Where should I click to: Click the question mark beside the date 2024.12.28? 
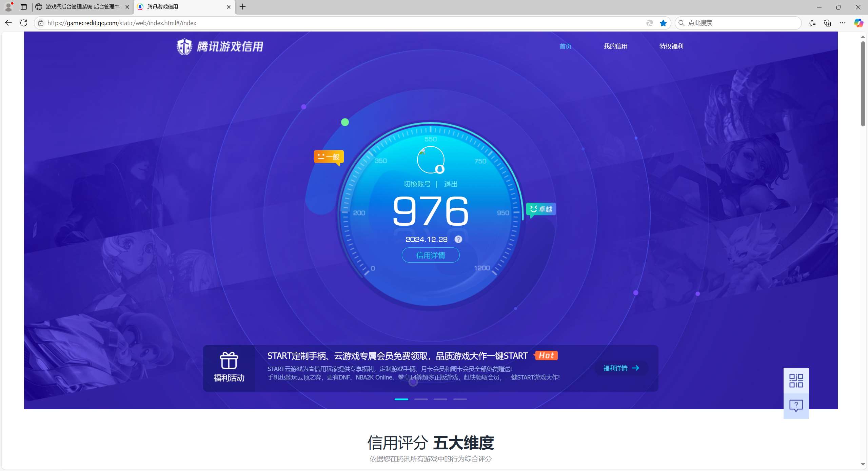[458, 239]
